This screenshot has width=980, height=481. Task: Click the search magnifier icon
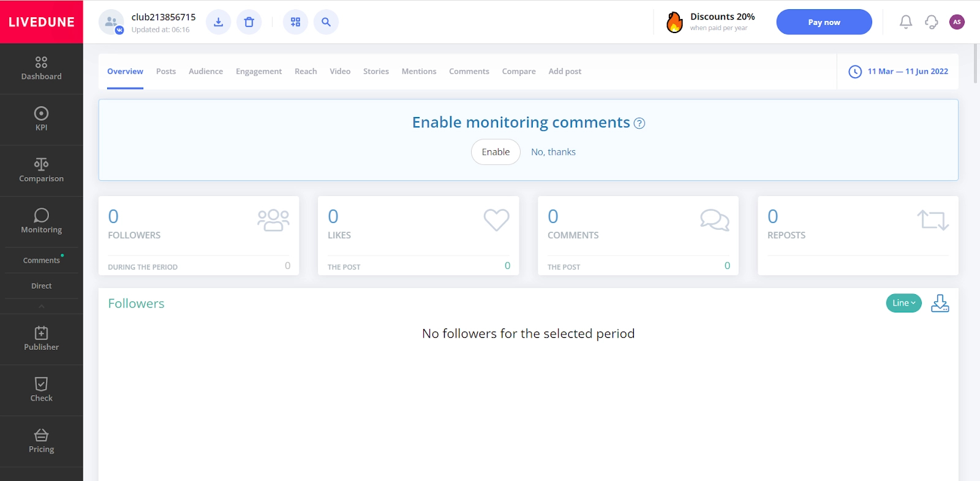click(x=326, y=22)
